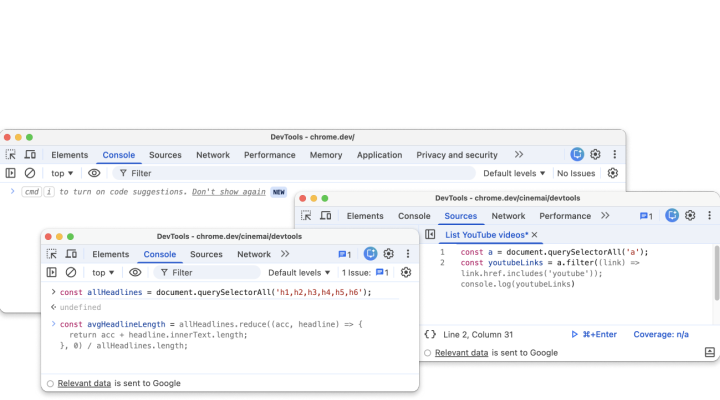Click the const avgHeadlineLength code line
Viewport: 720px width, 400px height.
click(x=211, y=324)
